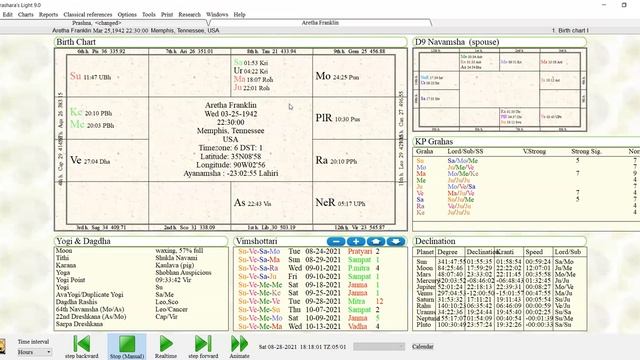Click the step forward icon
Image resolution: width=640 pixels, height=360 pixels.
tap(203, 344)
